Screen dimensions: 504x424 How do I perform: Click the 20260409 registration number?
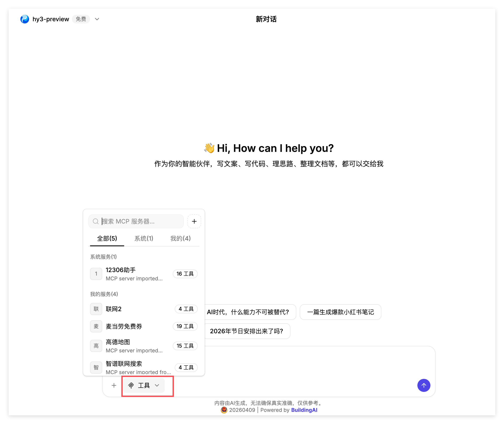pyautogui.click(x=242, y=410)
